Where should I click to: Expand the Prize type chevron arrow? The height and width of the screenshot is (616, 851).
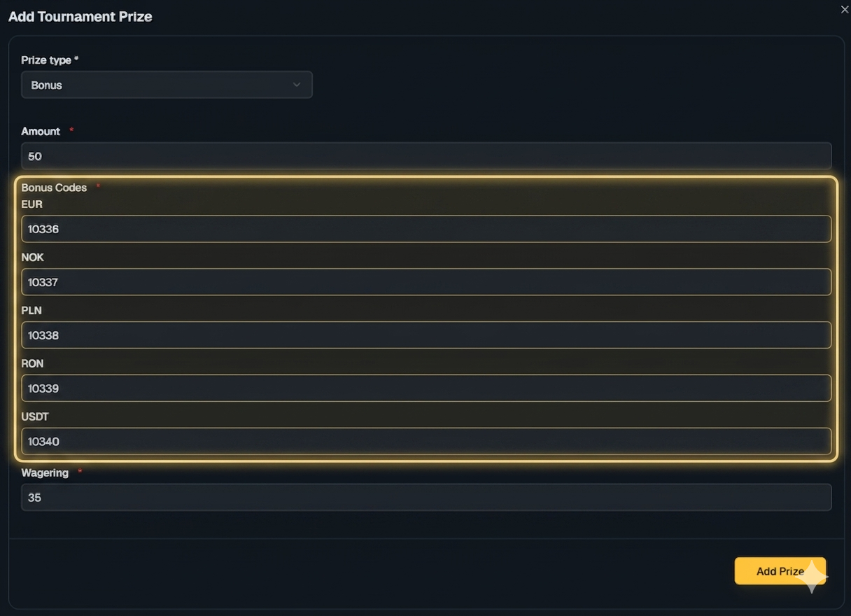click(297, 85)
